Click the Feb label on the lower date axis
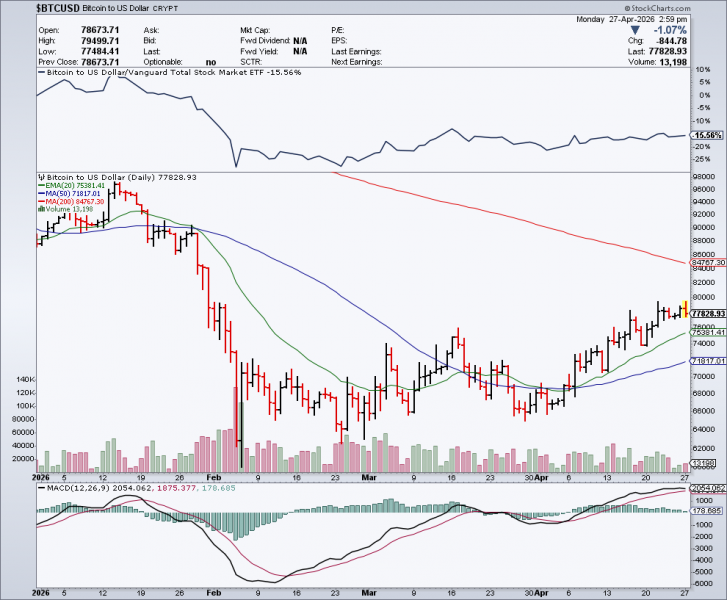Image resolution: width=727 pixels, height=600 pixels. (x=214, y=593)
